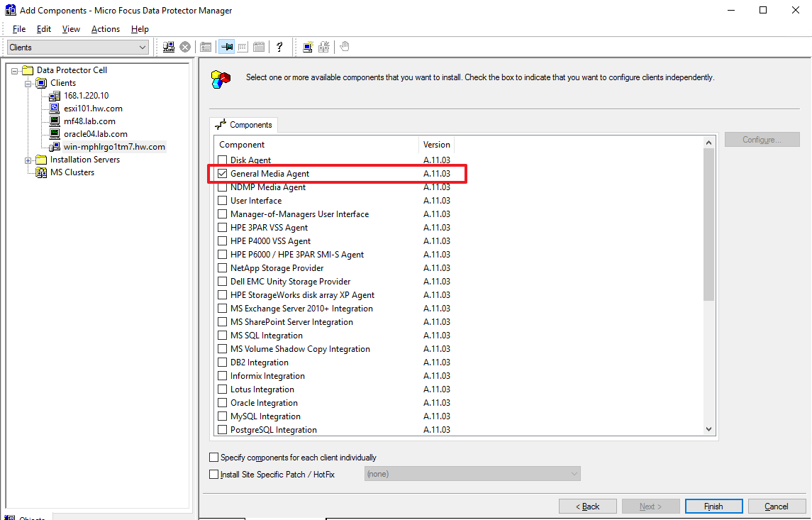Click the Version column header
Viewport: 812px width, 520px height.
(437, 145)
